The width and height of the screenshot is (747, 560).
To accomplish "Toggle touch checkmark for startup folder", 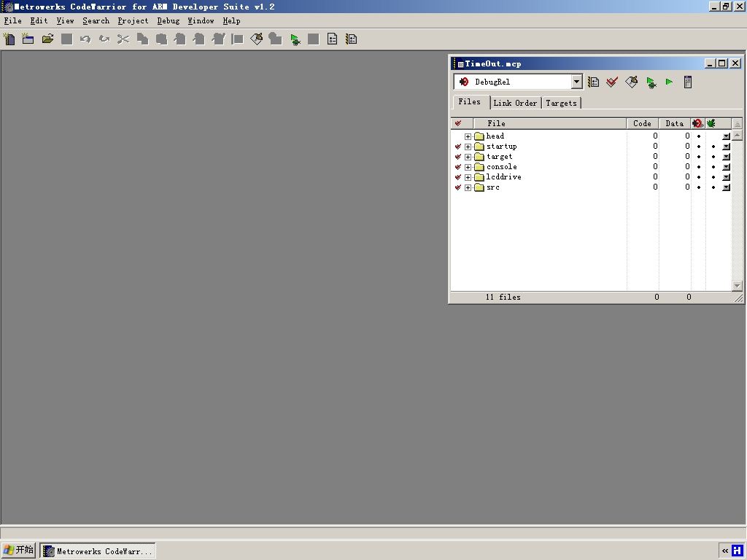I will pos(458,147).
